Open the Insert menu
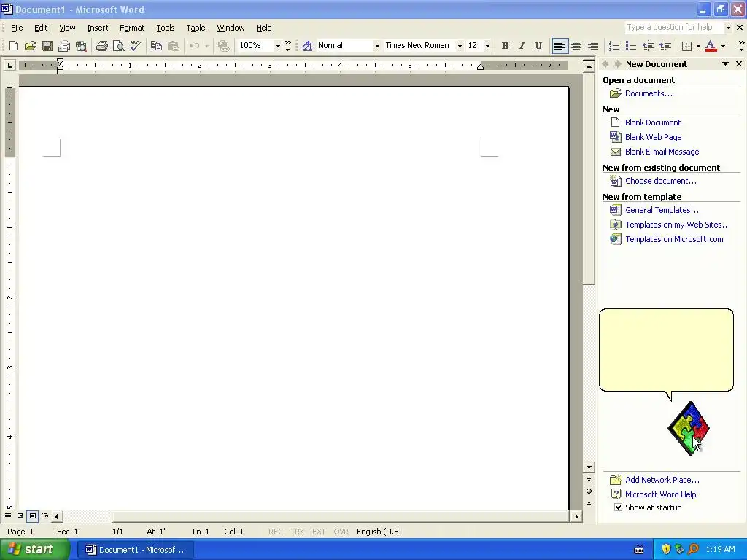Image resolution: width=747 pixels, height=560 pixels. (97, 28)
